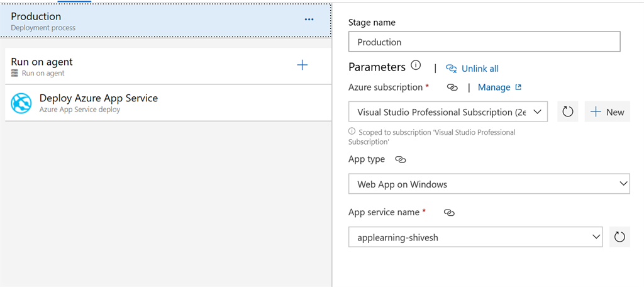
Task: Click the Unlink all link
Action: [480, 69]
